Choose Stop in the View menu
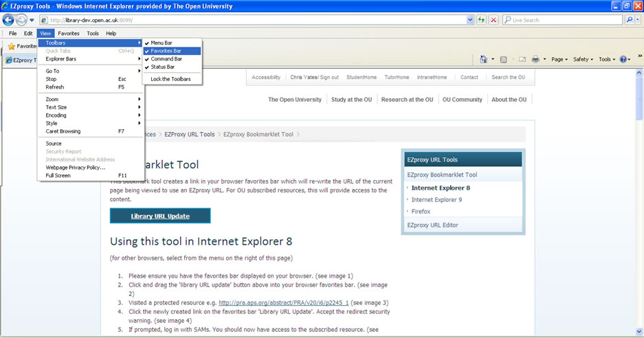This screenshot has width=644, height=338. pos(90,79)
